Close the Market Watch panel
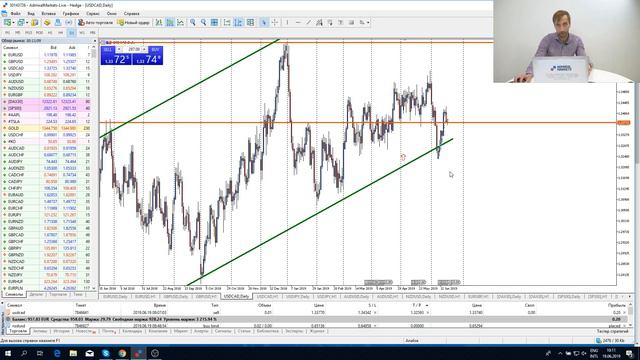The height and width of the screenshot is (360, 640). tap(95, 41)
